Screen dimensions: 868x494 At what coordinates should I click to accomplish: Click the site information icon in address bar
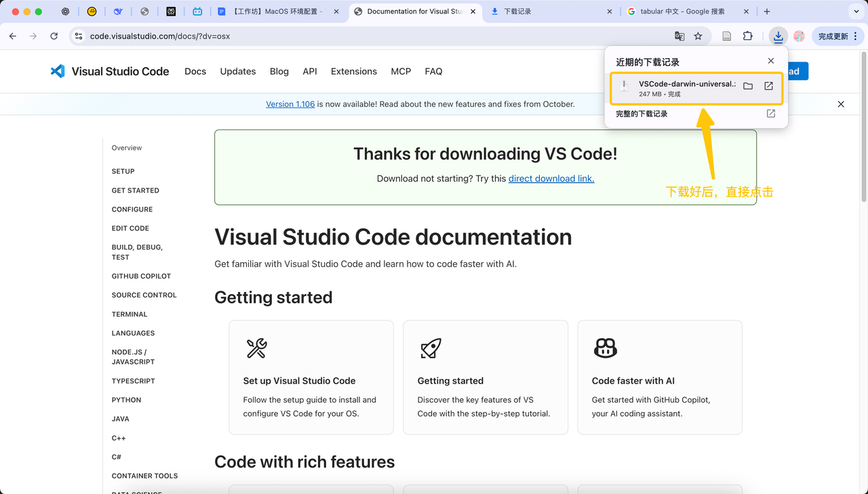(x=79, y=36)
